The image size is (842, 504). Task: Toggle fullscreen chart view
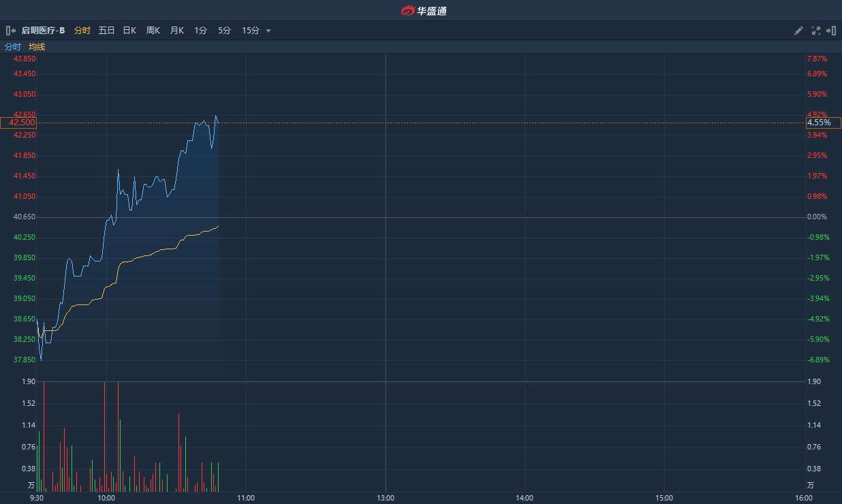816,31
